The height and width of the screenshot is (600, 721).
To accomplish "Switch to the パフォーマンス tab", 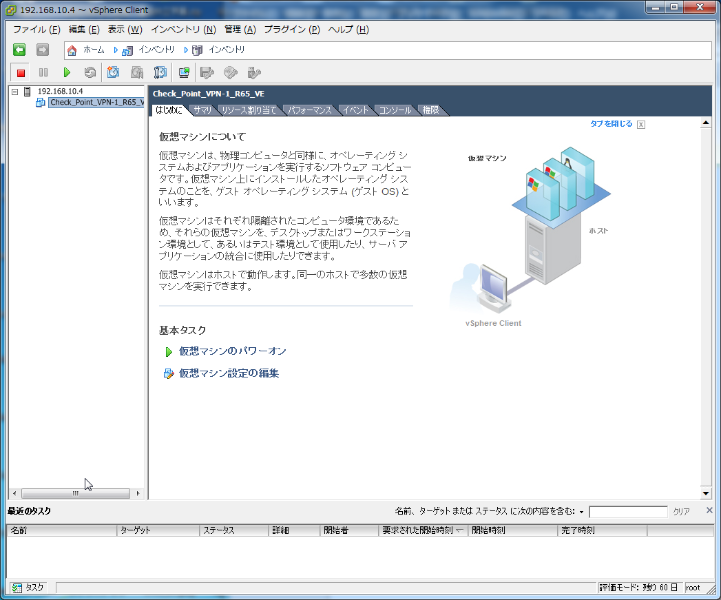I will [309, 110].
